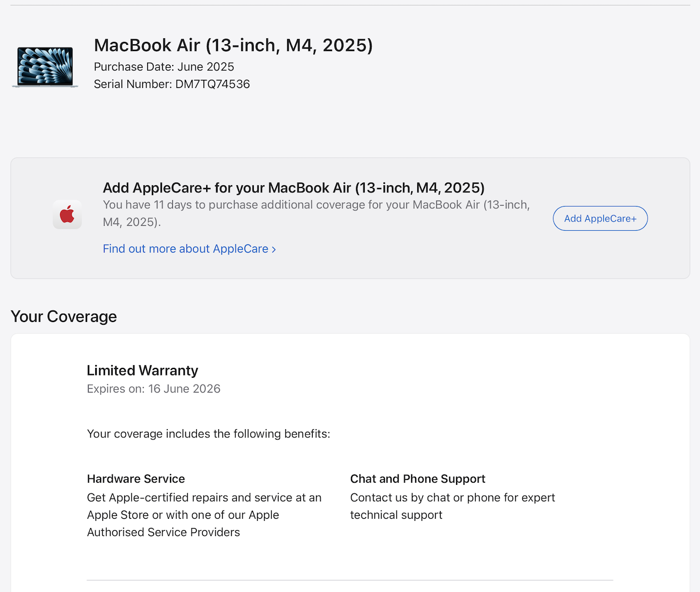700x592 pixels.
Task: Click the Apple-certified repairs description text
Action: point(204,515)
